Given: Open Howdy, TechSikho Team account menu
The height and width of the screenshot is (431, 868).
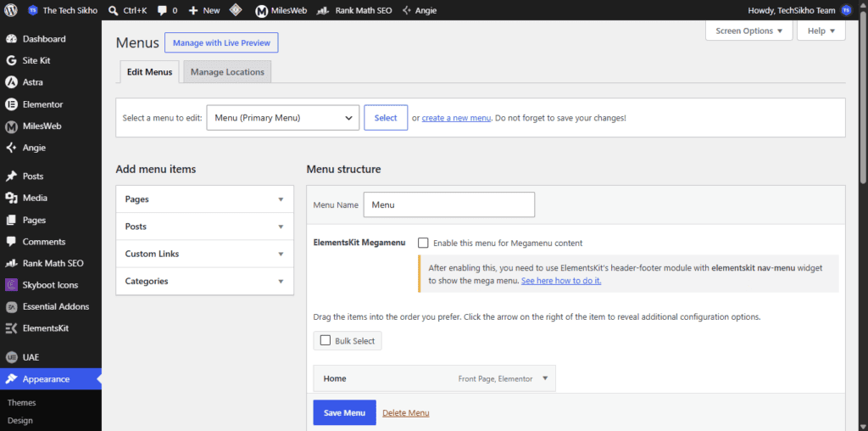Looking at the screenshot, I should point(799,10).
